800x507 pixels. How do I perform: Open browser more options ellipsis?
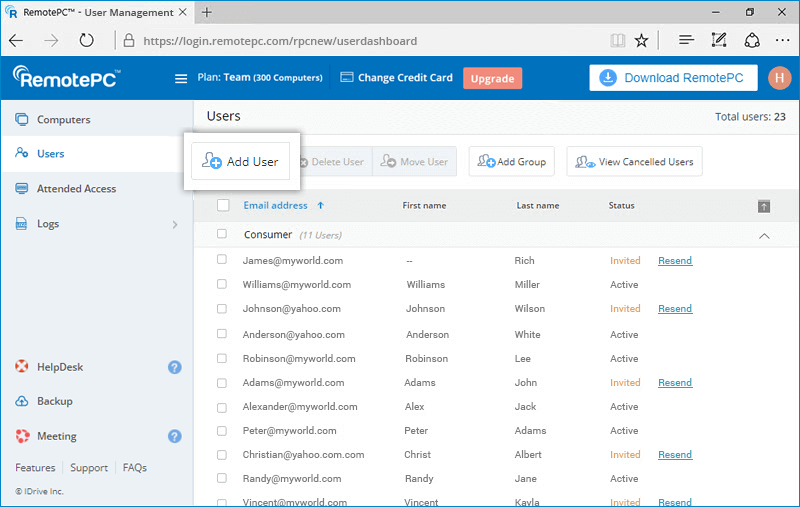[782, 40]
